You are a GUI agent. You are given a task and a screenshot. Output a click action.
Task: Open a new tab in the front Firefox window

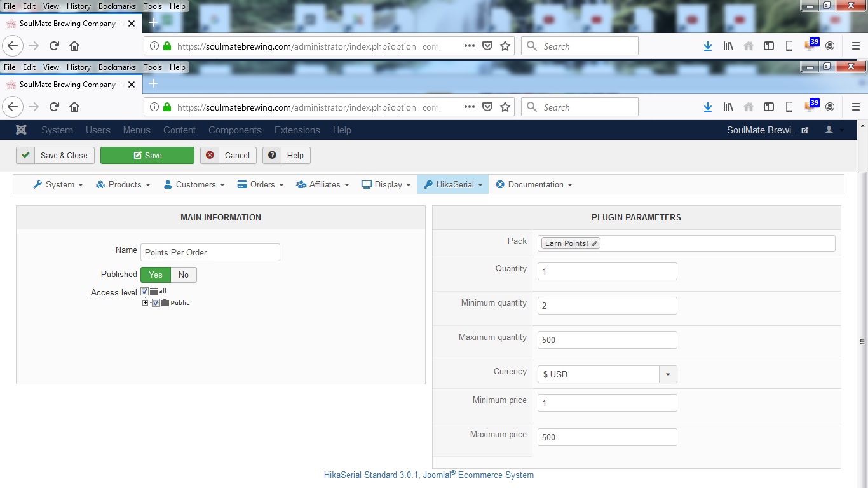[x=153, y=83]
